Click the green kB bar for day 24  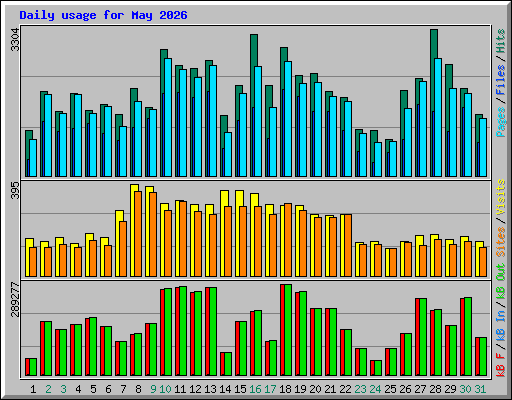click(x=378, y=368)
